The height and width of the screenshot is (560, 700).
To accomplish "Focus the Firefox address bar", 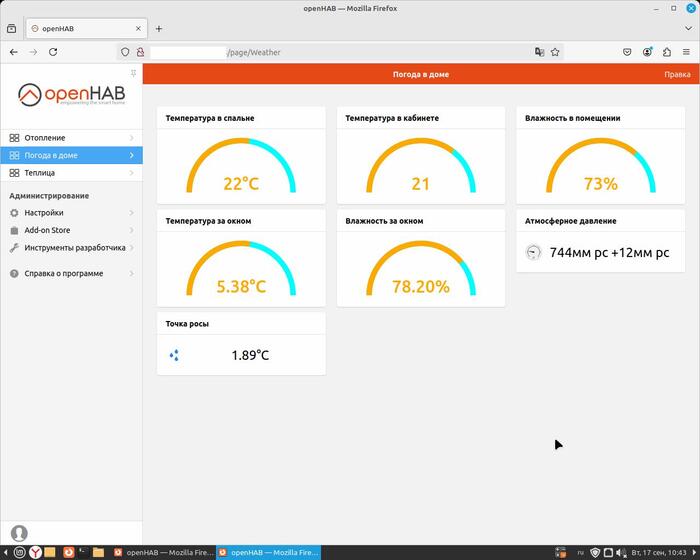I will (340, 52).
